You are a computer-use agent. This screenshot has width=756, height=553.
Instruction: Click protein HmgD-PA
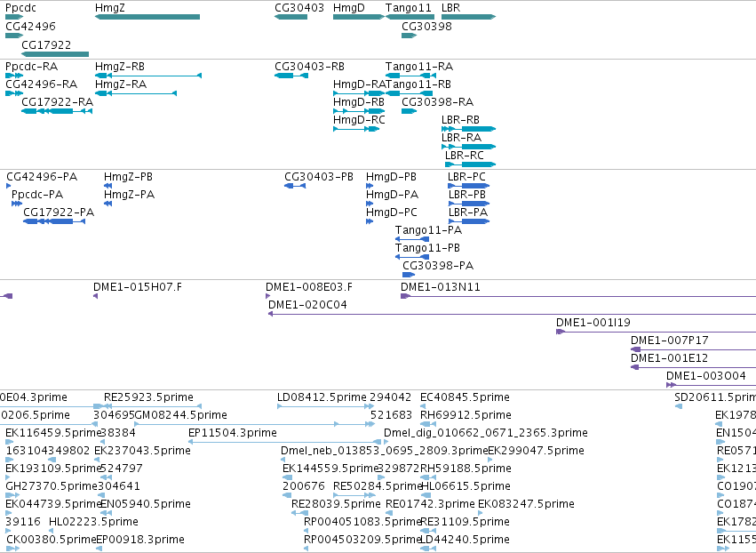(x=392, y=195)
